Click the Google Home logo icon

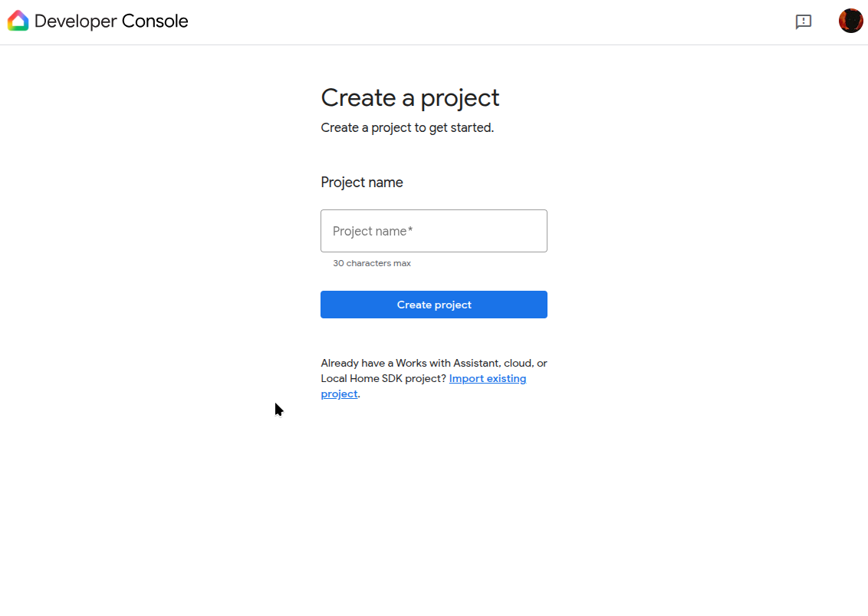(18, 21)
